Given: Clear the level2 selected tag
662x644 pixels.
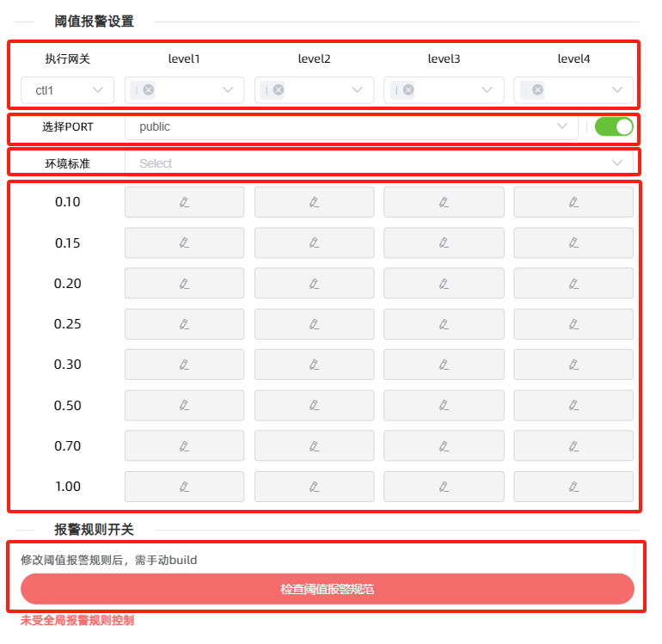Looking at the screenshot, I should click(279, 89).
